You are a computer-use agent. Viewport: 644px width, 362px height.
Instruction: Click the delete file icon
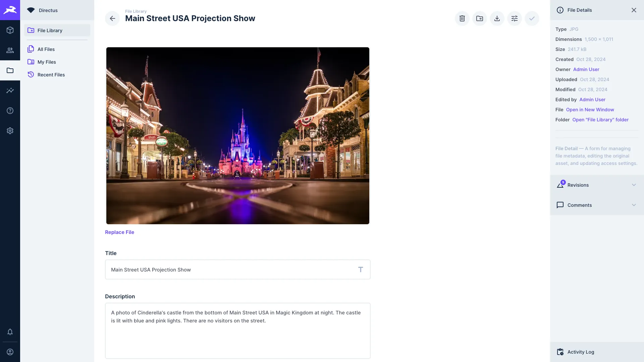tap(462, 18)
